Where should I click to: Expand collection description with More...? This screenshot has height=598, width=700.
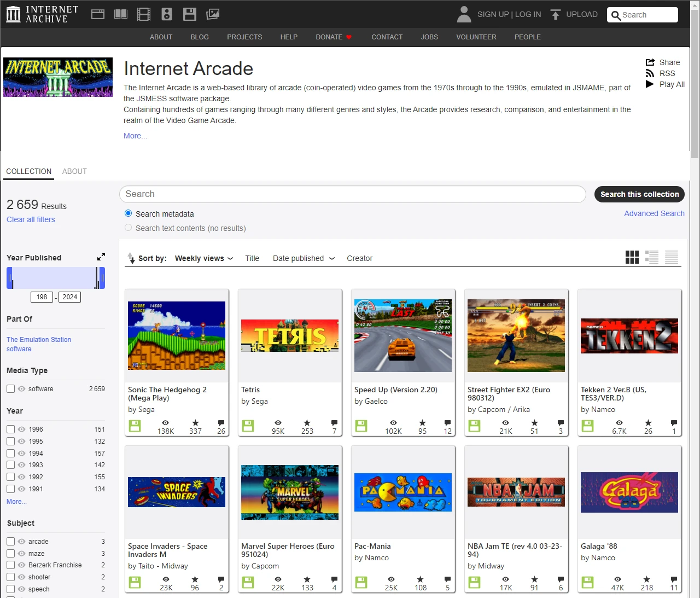coord(135,136)
